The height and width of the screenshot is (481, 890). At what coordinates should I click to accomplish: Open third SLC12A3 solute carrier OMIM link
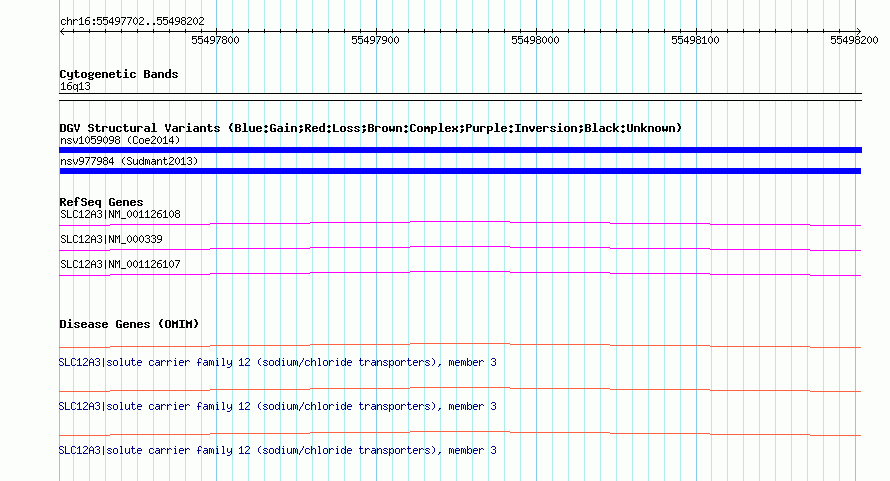[x=278, y=450]
